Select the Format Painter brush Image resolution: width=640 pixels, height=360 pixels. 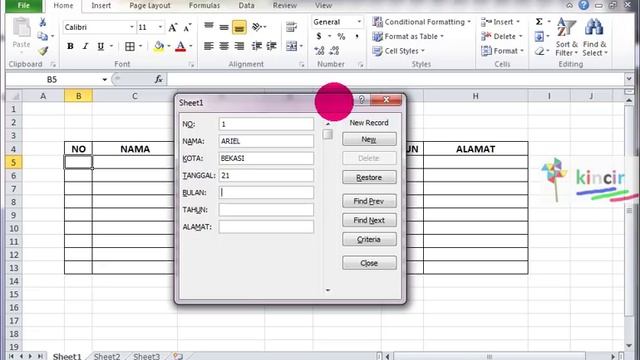(43, 51)
